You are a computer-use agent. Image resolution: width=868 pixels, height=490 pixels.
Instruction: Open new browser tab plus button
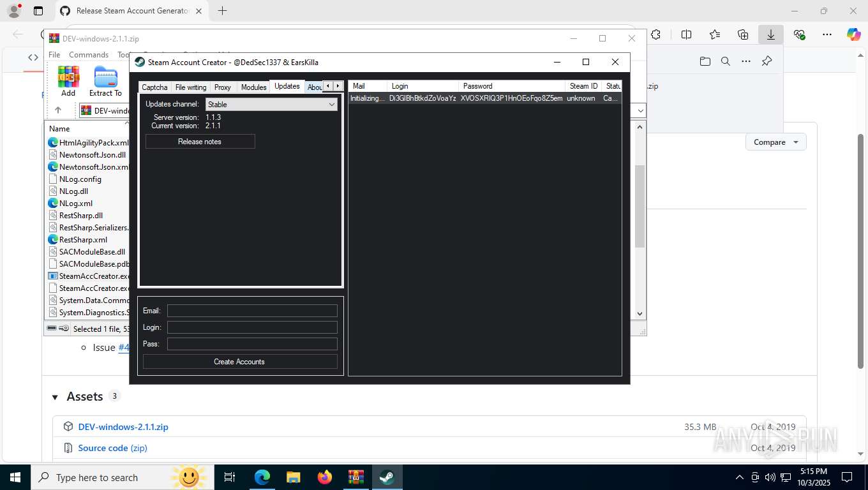tap(222, 11)
